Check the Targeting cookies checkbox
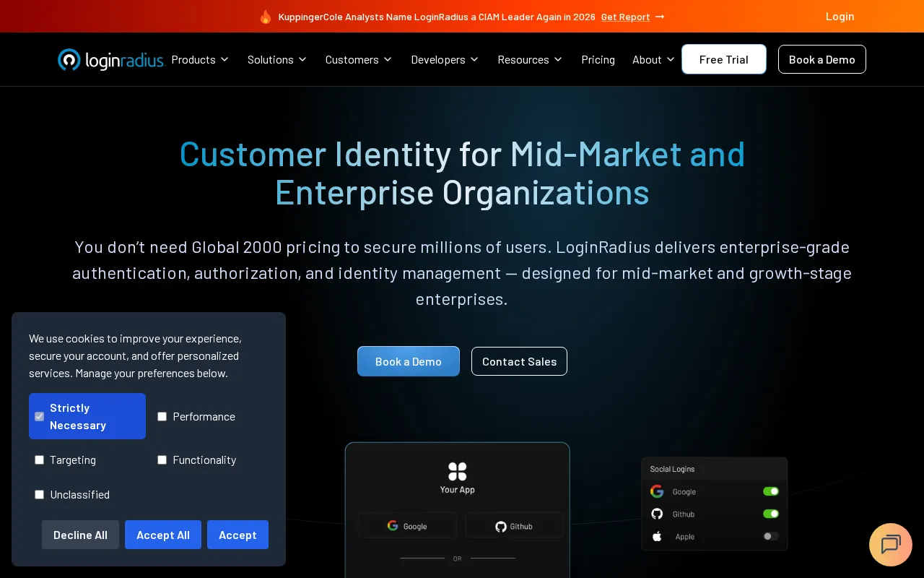Screen dimensions: 924x578 point(40,460)
